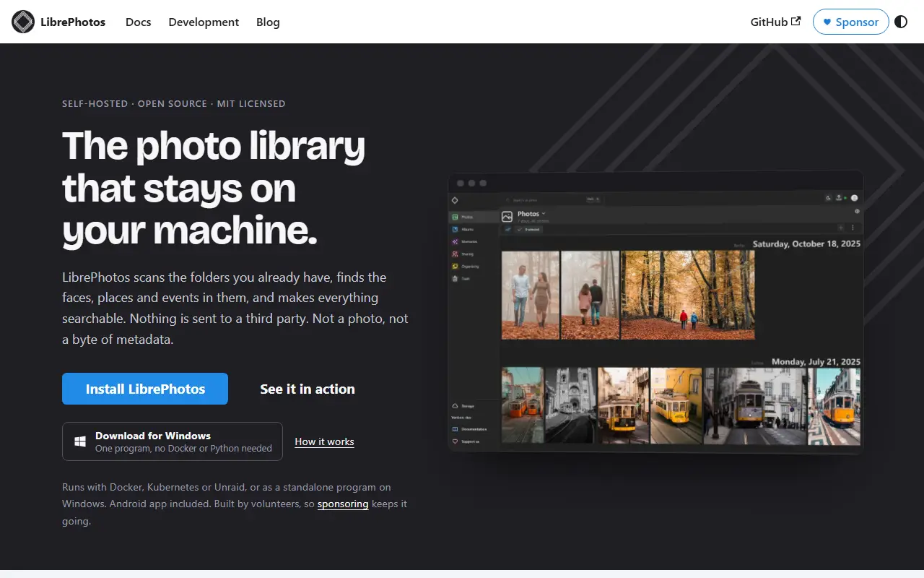Click the Download for Windows button
Viewport: 924px width, 578px height.
click(173, 441)
